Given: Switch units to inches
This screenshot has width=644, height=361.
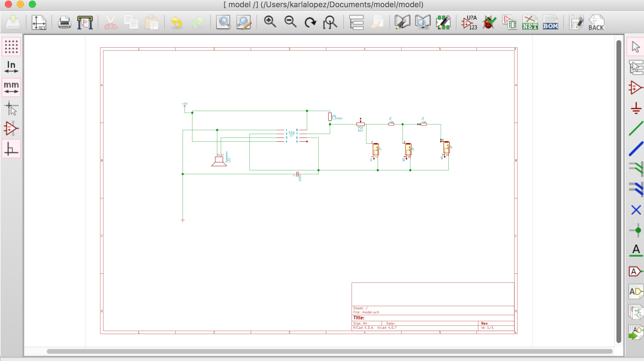Looking at the screenshot, I should click(x=11, y=67).
